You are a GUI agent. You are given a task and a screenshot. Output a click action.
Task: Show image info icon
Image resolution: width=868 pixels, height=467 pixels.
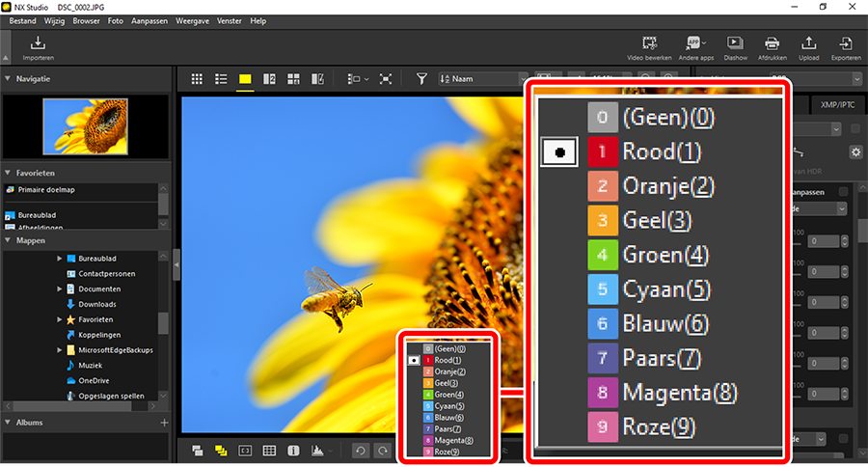(293, 451)
